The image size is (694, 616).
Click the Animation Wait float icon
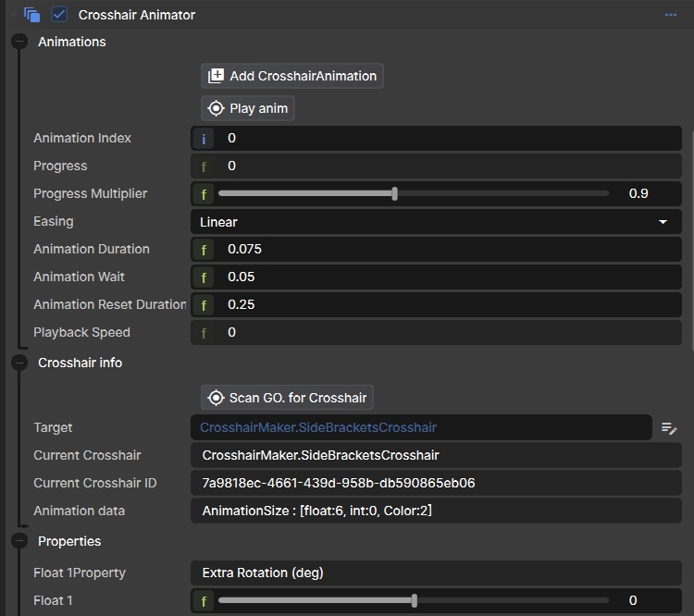click(204, 277)
